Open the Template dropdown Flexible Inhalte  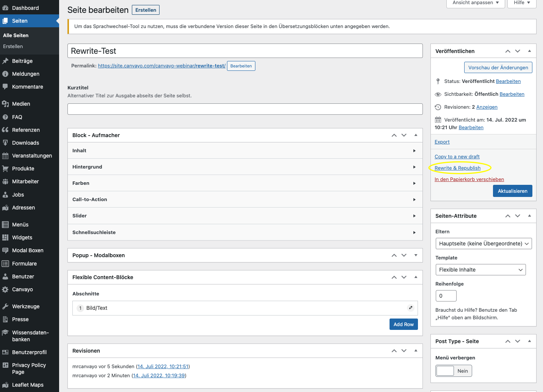click(480, 270)
